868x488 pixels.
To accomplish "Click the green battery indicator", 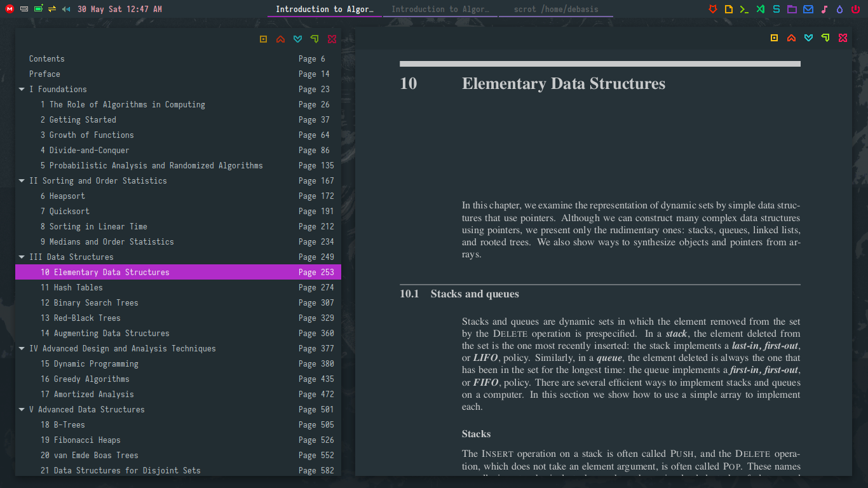I will tap(38, 9).
